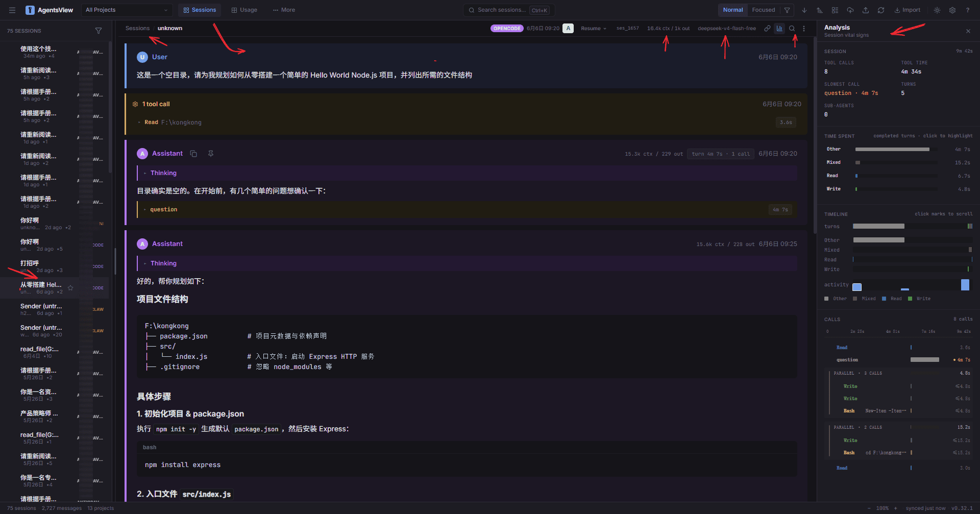Click the copy link icon in session header
The height and width of the screenshot is (514, 980).
tap(767, 29)
